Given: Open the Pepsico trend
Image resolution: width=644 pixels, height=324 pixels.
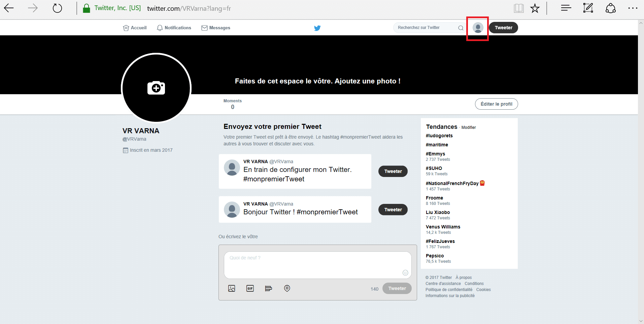Looking at the screenshot, I should coord(435,256).
